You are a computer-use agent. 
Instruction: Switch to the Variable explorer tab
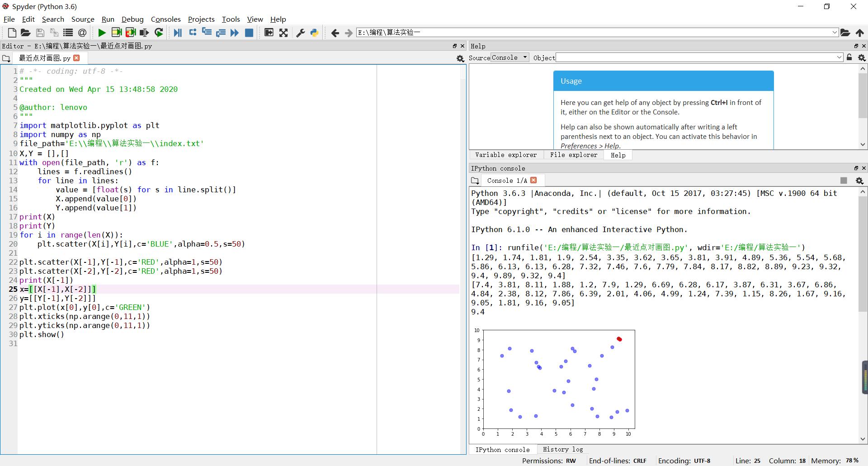click(x=506, y=155)
